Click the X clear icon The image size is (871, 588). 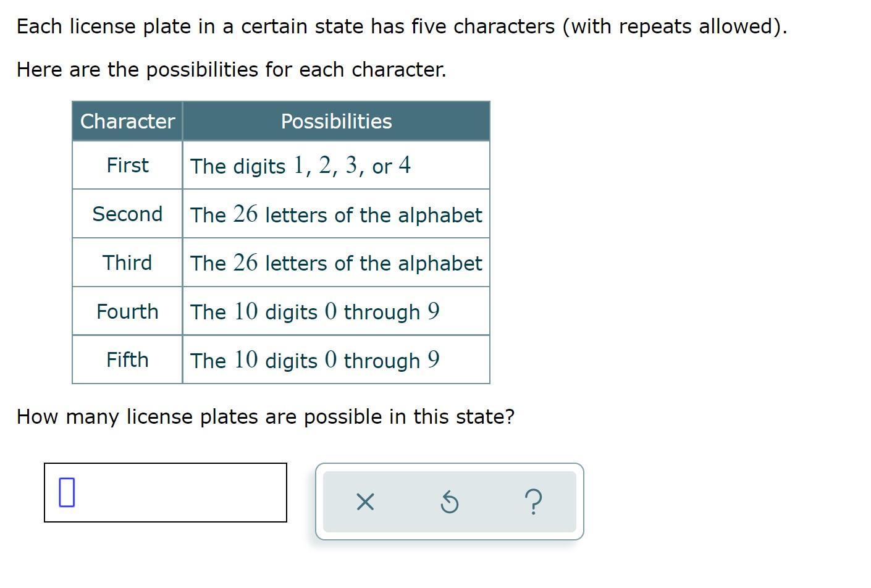365,502
